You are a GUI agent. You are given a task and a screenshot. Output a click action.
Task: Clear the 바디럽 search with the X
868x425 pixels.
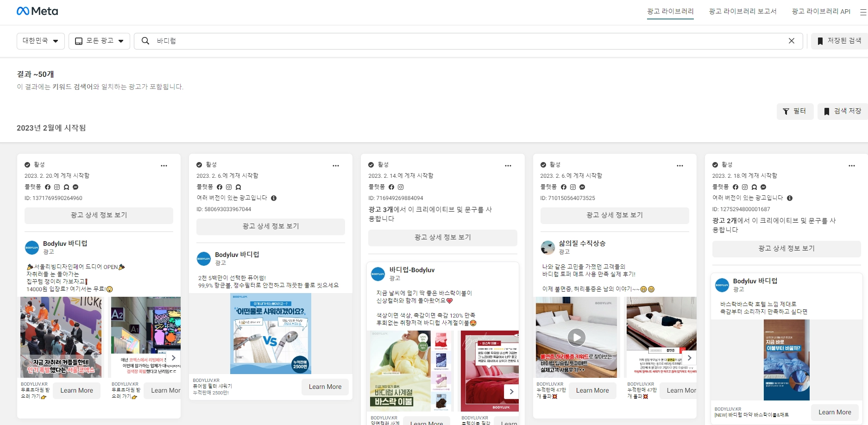(x=792, y=41)
